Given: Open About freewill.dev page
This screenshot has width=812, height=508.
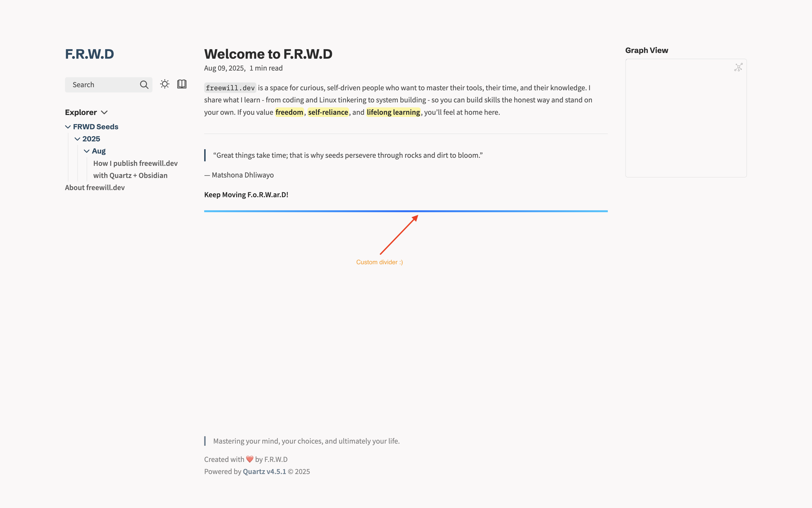Looking at the screenshot, I should [95, 187].
